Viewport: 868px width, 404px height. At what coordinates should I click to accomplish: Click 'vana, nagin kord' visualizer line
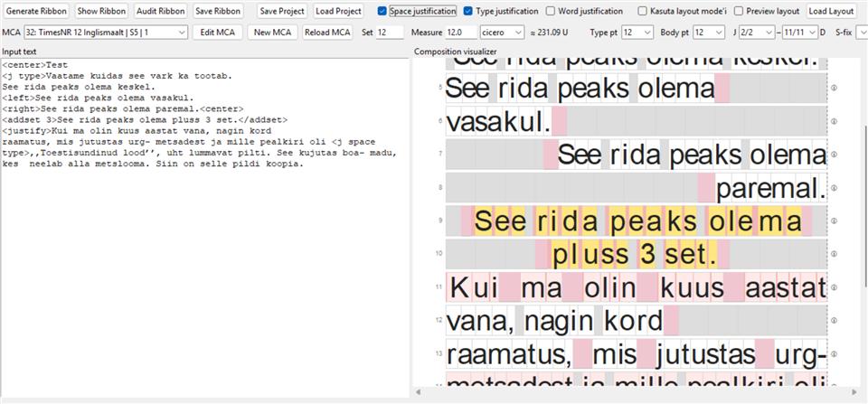(636, 321)
